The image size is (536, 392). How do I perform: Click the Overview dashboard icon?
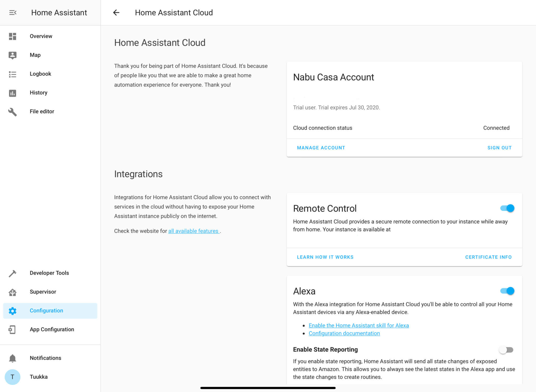[x=13, y=36]
